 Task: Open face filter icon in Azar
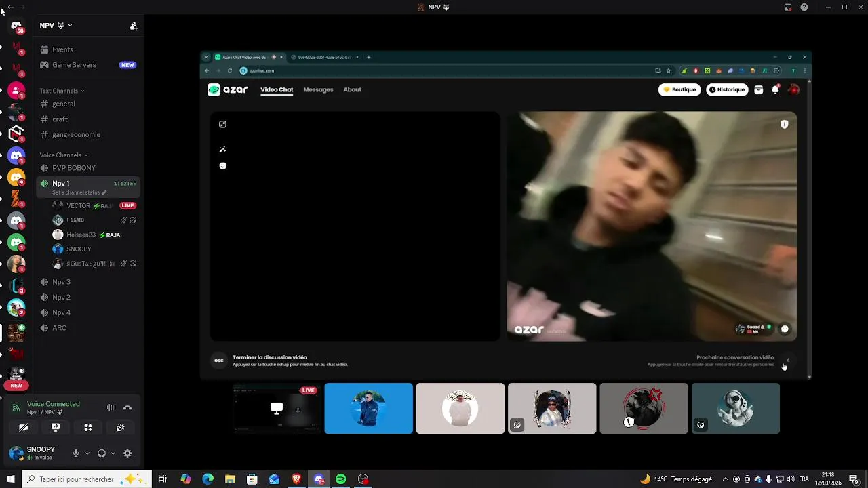(x=222, y=166)
